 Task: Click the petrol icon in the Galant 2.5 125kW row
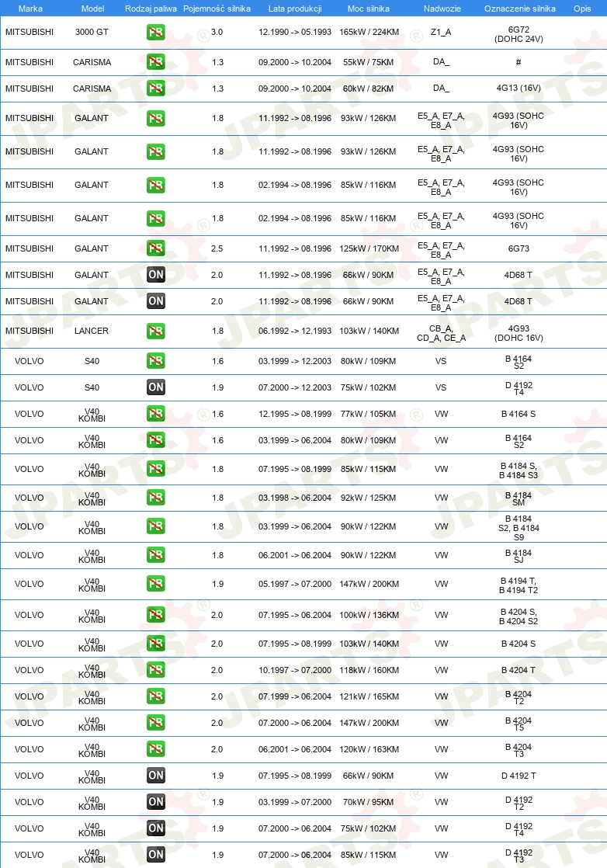[x=155, y=248]
